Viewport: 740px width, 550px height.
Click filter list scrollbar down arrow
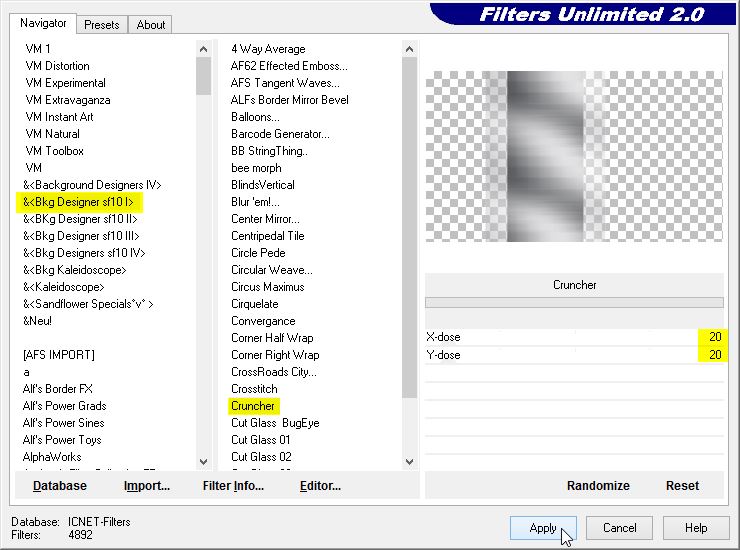point(409,462)
